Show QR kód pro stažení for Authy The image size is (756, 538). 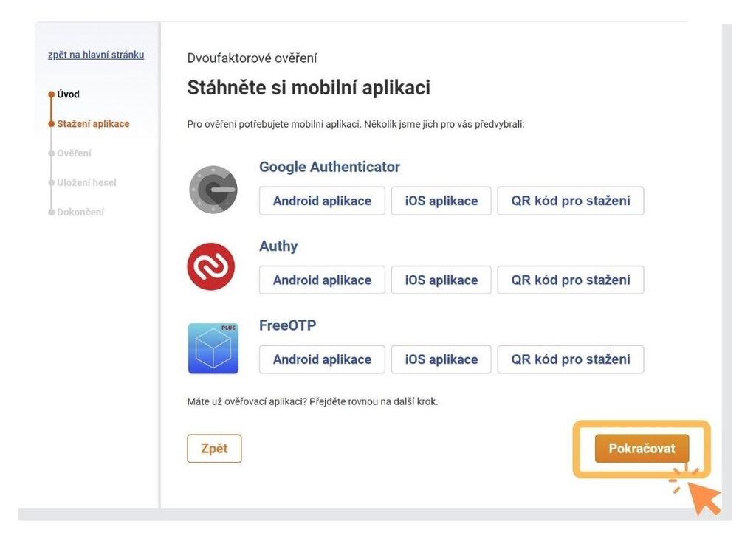coord(571,280)
